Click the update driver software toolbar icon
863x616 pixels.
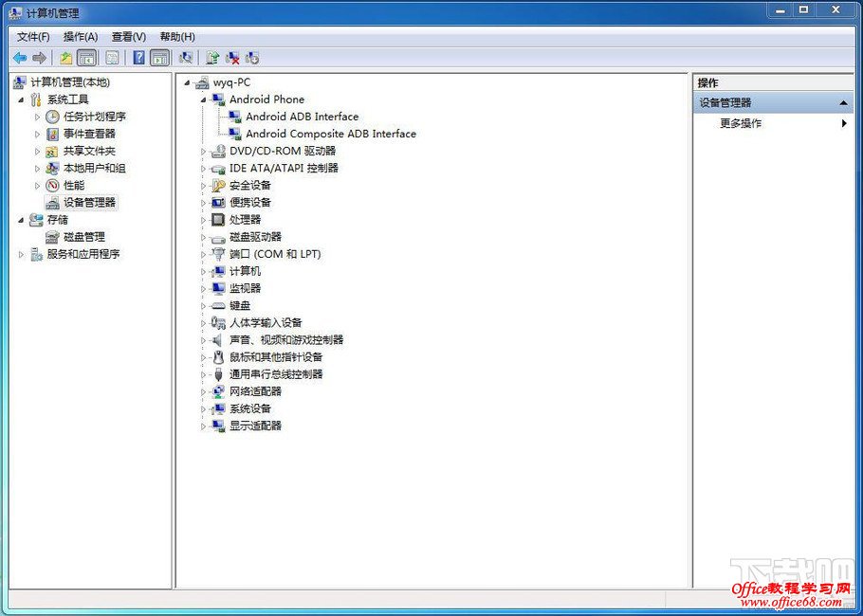tap(212, 57)
